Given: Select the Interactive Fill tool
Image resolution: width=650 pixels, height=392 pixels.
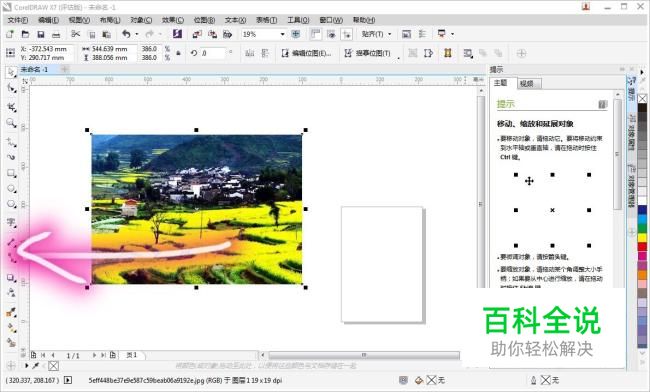Looking at the screenshot, I should pos(11,327).
